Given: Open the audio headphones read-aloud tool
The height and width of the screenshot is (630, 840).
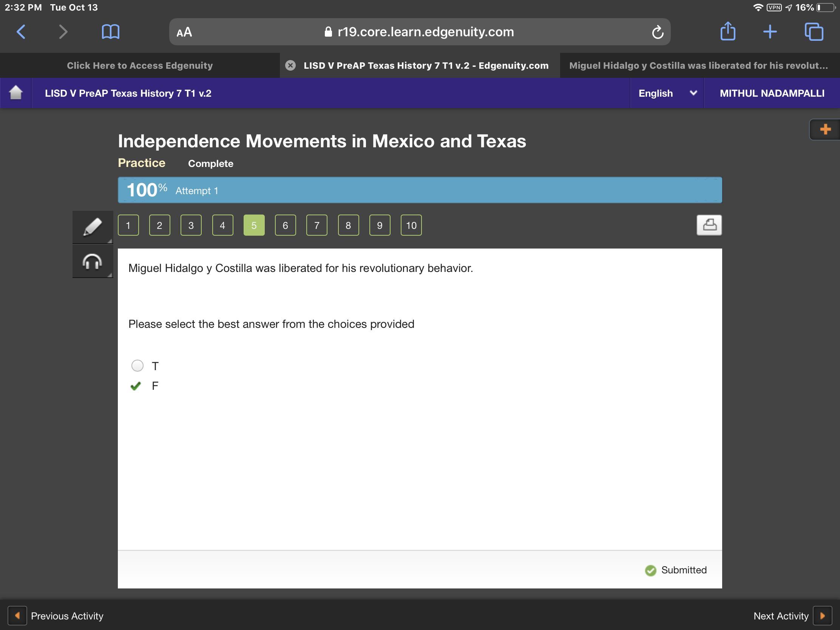Looking at the screenshot, I should (92, 262).
